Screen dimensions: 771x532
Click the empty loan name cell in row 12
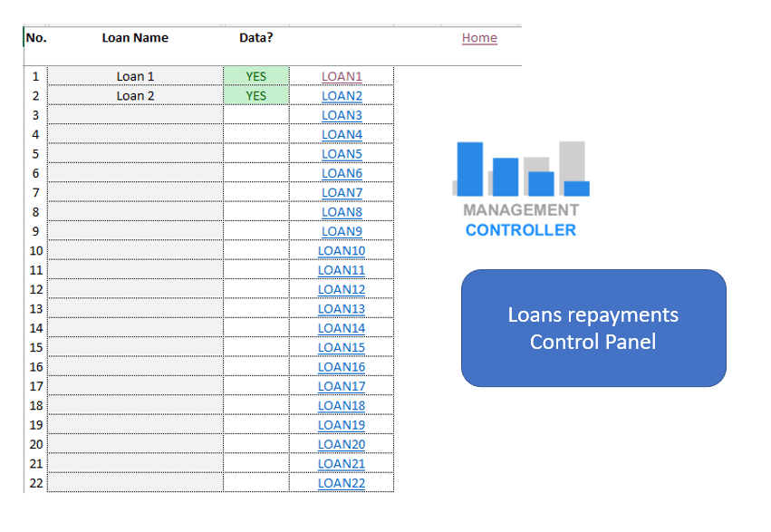pyautogui.click(x=135, y=289)
